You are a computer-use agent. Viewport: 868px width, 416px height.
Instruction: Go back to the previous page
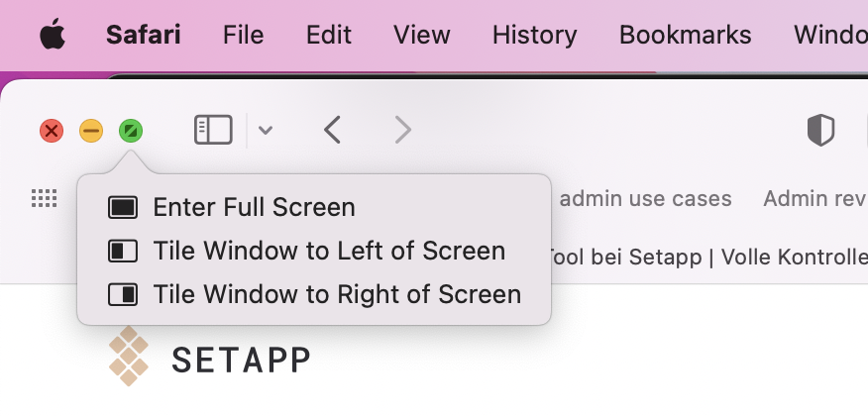pos(333,130)
